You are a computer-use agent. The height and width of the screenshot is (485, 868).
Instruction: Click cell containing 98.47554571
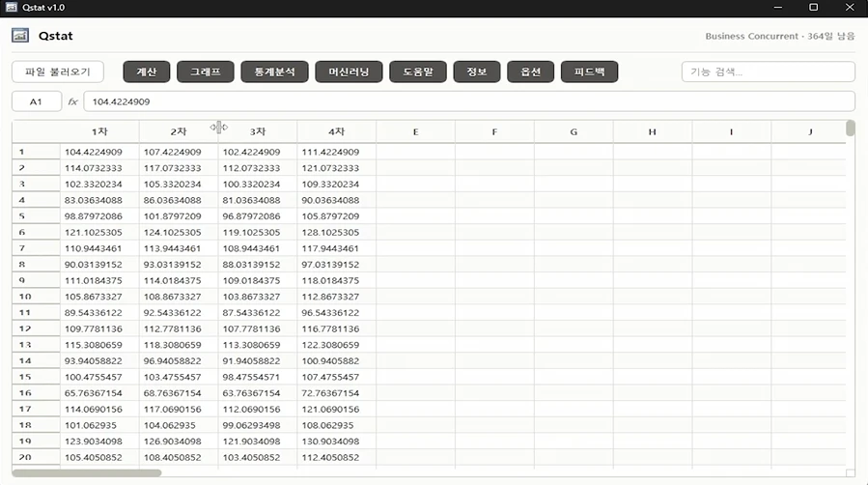coord(258,377)
